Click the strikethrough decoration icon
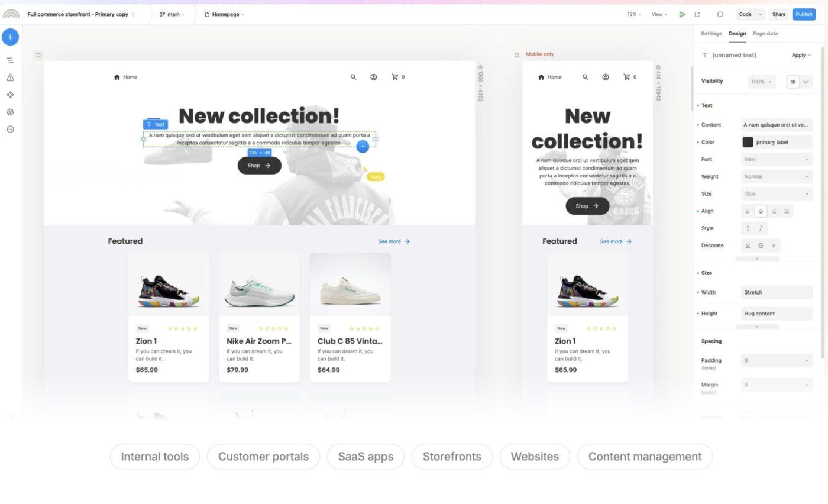828x504 pixels. [761, 245]
